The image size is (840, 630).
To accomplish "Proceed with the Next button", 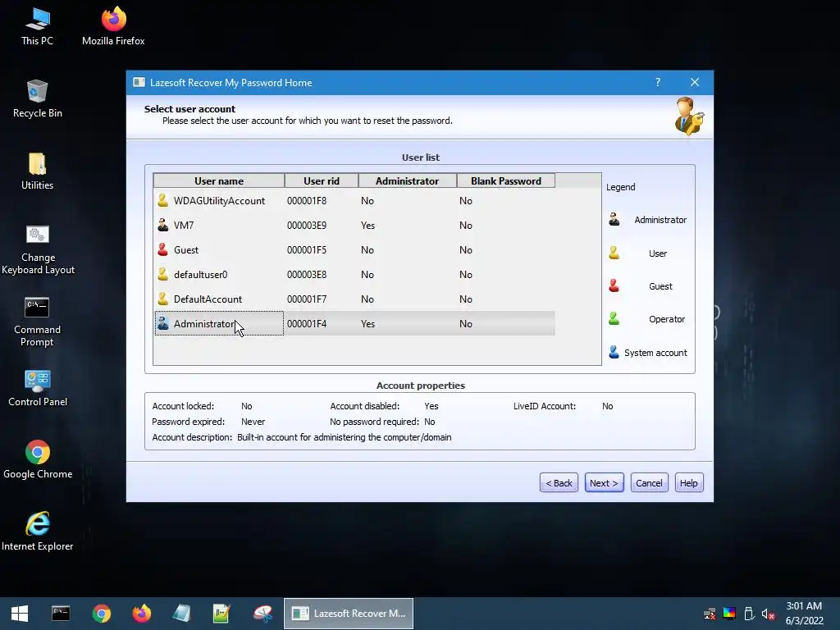I will click(x=605, y=482).
